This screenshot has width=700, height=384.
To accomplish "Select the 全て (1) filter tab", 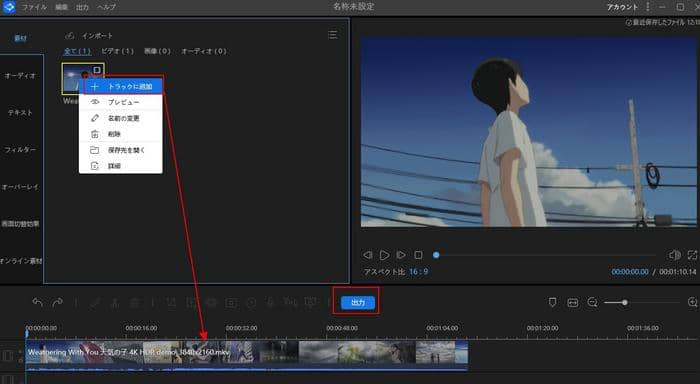I will 77,51.
